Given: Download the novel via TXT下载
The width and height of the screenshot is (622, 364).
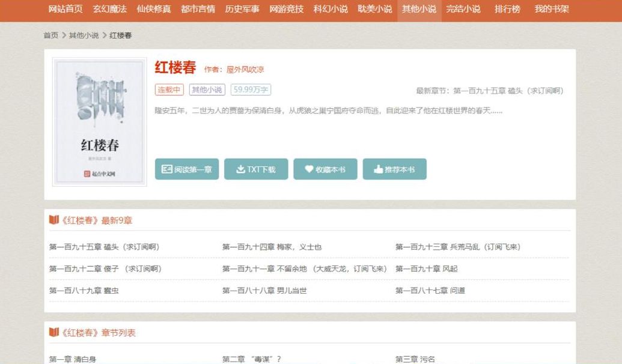Looking at the screenshot, I should click(256, 169).
